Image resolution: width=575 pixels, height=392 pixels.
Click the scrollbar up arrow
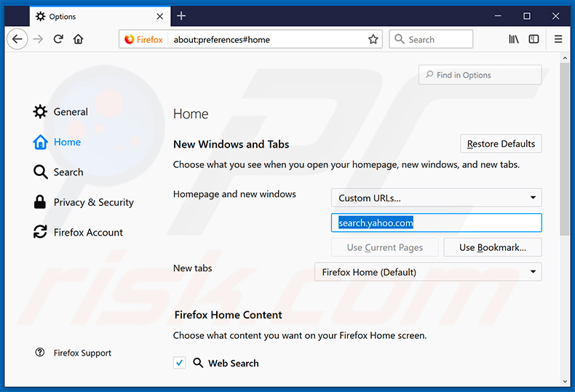[x=564, y=58]
